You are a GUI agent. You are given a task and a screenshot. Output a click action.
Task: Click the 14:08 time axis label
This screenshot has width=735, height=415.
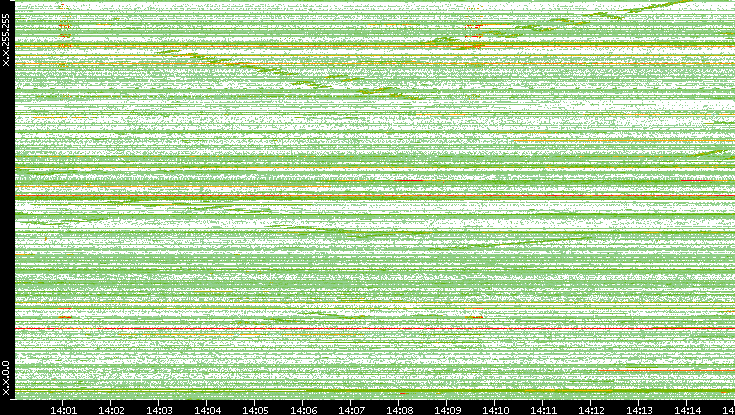tap(399, 410)
